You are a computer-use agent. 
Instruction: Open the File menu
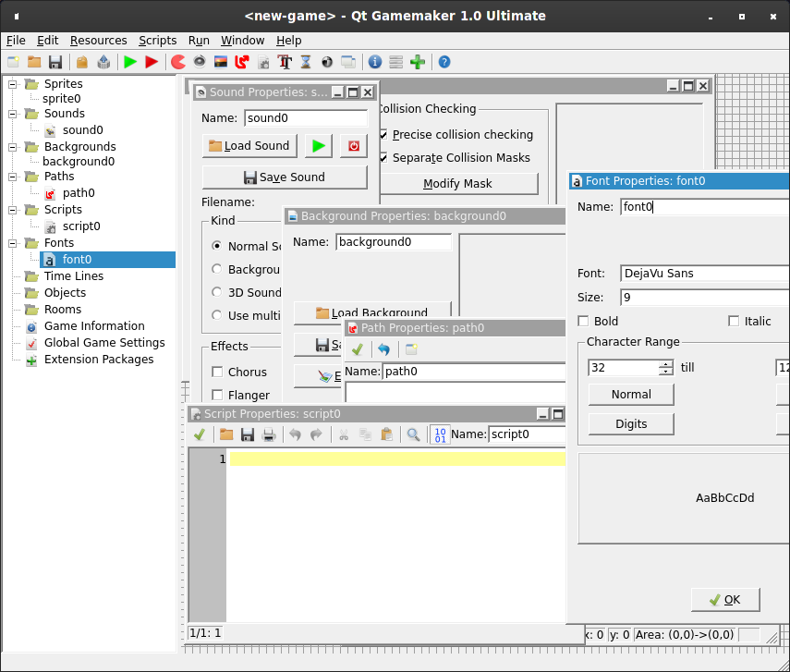16,41
